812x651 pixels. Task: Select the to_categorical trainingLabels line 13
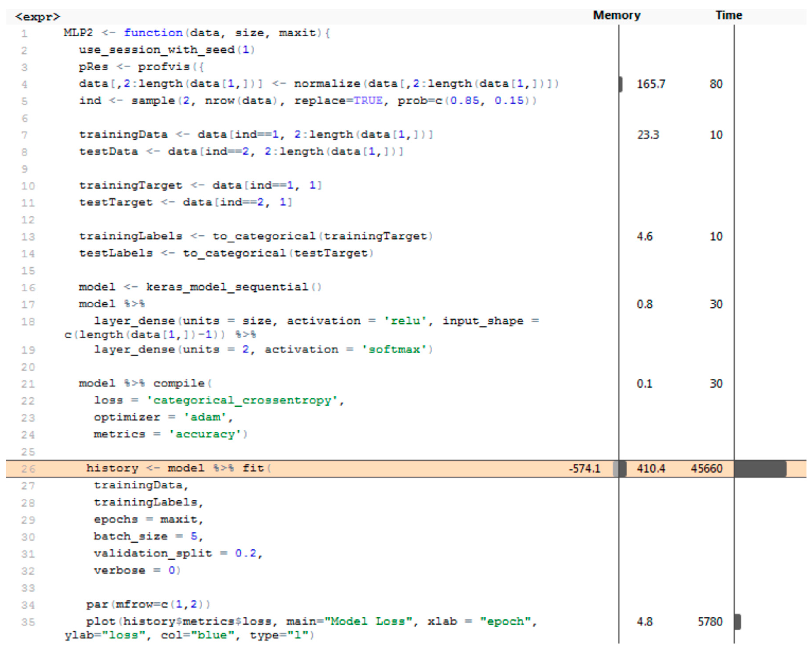tap(256, 236)
